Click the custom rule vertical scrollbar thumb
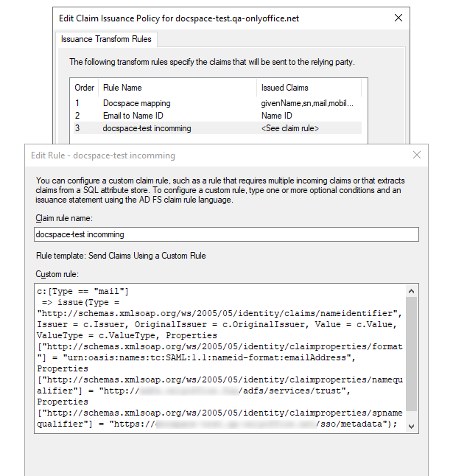Image resolution: width=453 pixels, height=476 pixels. [x=412, y=354]
